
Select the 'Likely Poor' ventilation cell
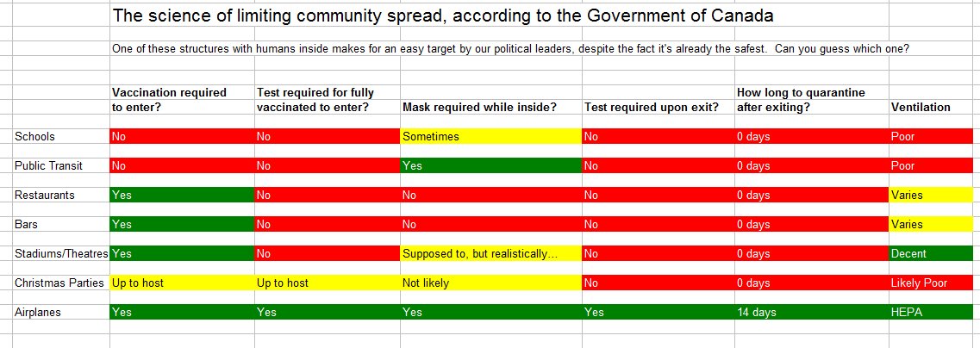[933, 283]
